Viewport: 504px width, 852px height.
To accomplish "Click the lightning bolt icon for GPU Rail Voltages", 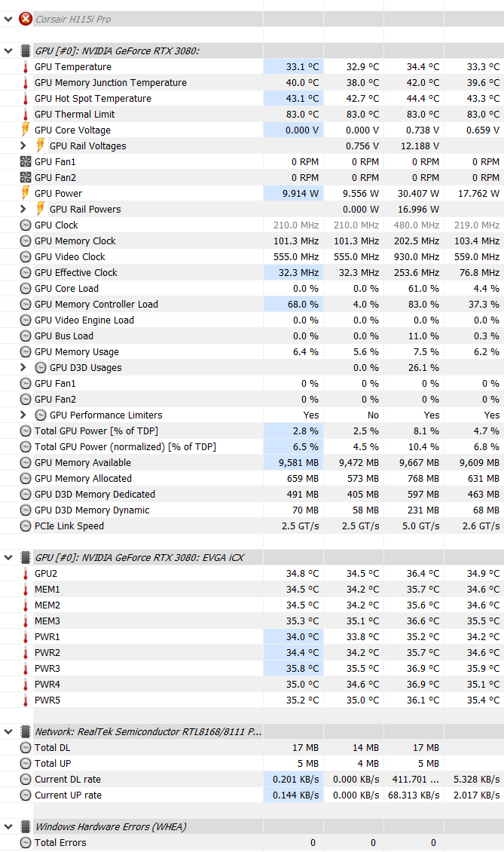I will pos(40,146).
